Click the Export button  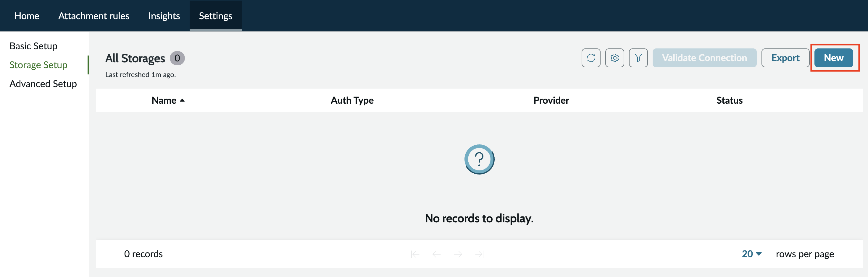pos(785,58)
